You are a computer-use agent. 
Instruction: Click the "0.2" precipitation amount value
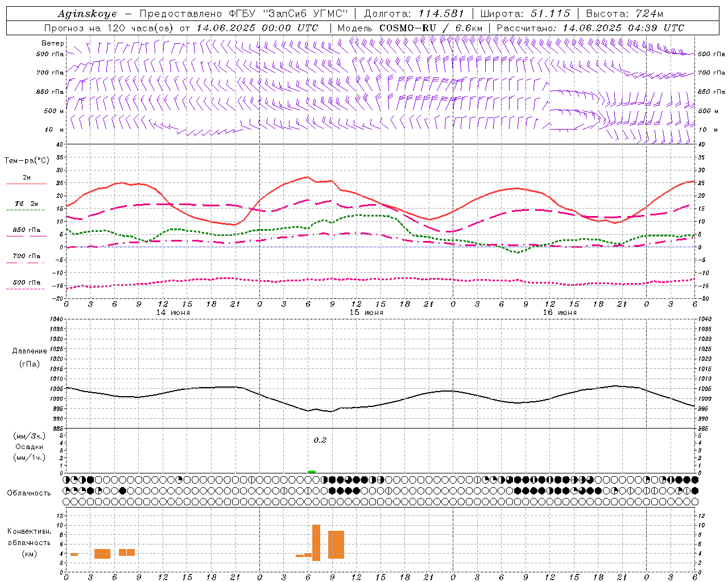(x=320, y=440)
